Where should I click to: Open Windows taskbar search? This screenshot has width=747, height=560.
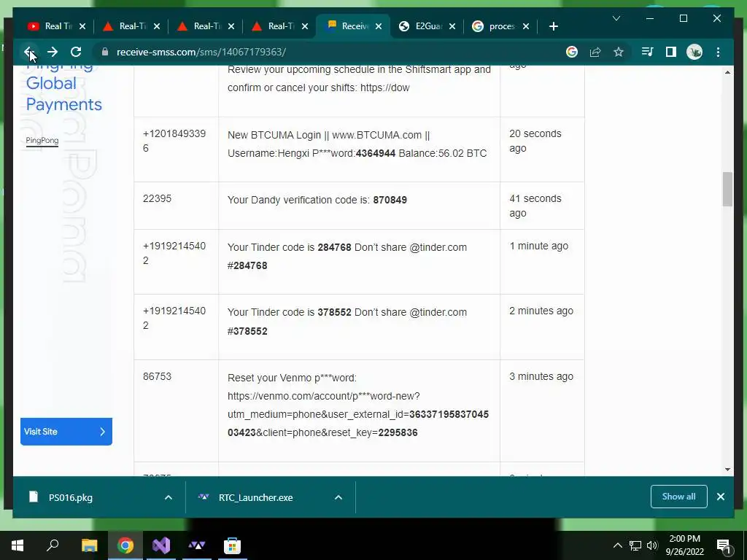coord(53,545)
